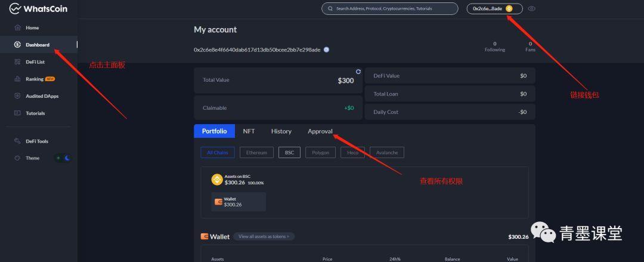Image resolution: width=644 pixels, height=262 pixels.
Task: Select the BSC chain filter
Action: point(289,152)
